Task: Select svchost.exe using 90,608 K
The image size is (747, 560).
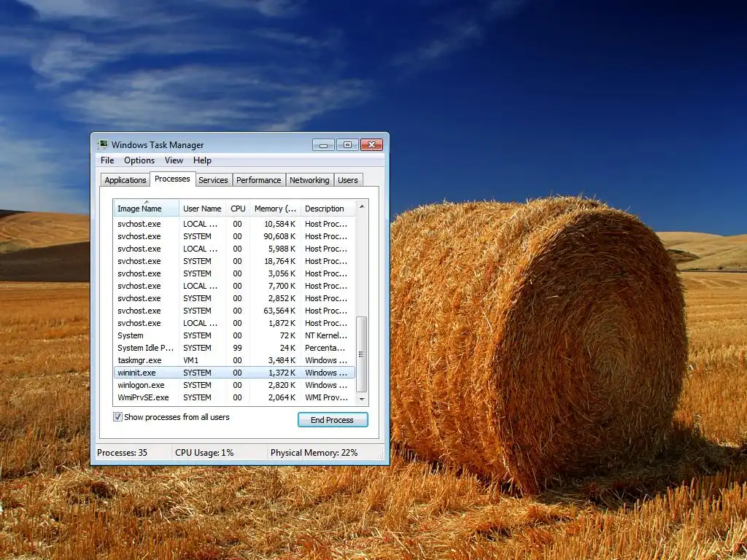Action: (234, 237)
